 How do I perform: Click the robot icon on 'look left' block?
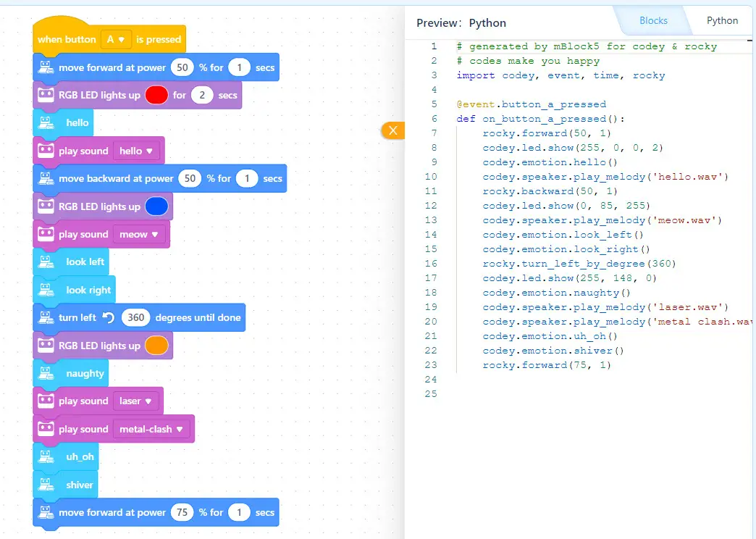click(x=46, y=262)
